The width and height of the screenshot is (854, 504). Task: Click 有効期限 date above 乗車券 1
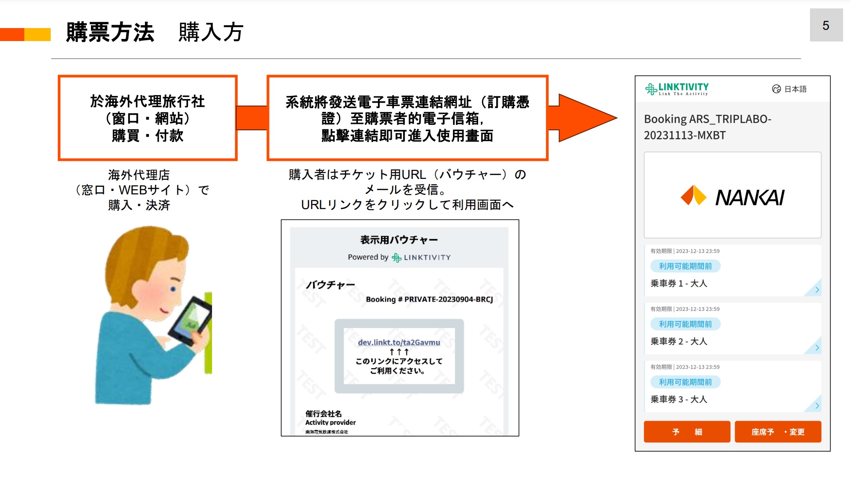click(685, 251)
